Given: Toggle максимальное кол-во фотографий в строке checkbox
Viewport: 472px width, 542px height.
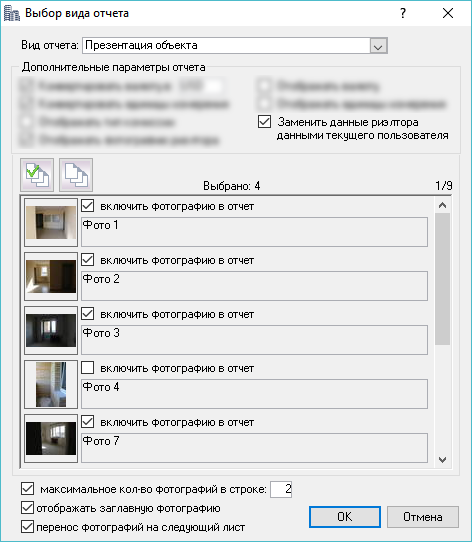Looking at the screenshot, I should click(27, 489).
